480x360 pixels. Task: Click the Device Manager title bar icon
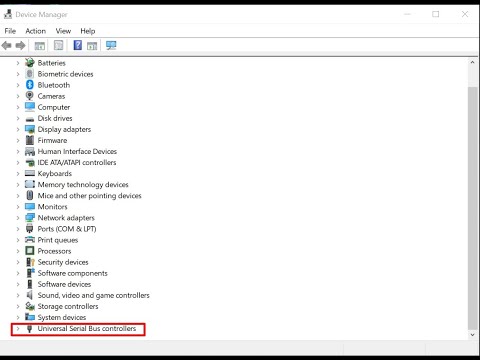[x=8, y=14]
